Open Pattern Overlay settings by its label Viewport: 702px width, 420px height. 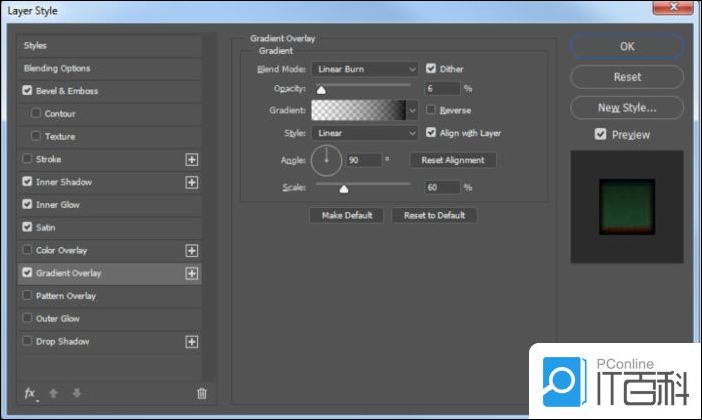coord(66,296)
